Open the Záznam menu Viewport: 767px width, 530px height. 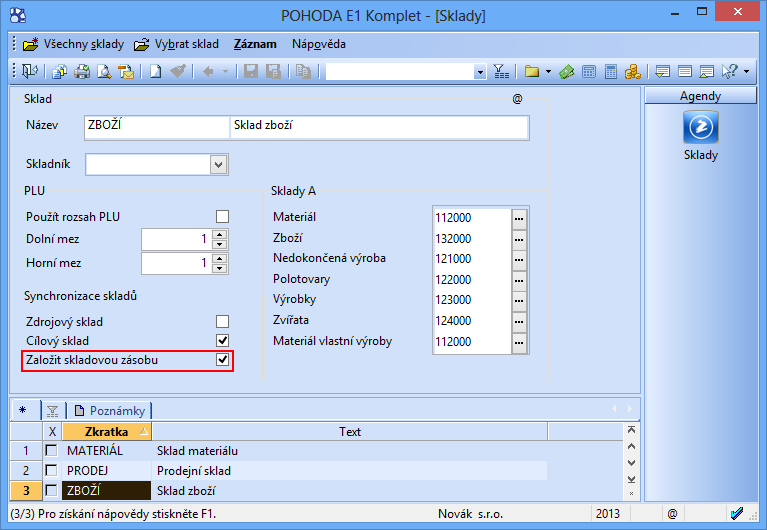[255, 44]
